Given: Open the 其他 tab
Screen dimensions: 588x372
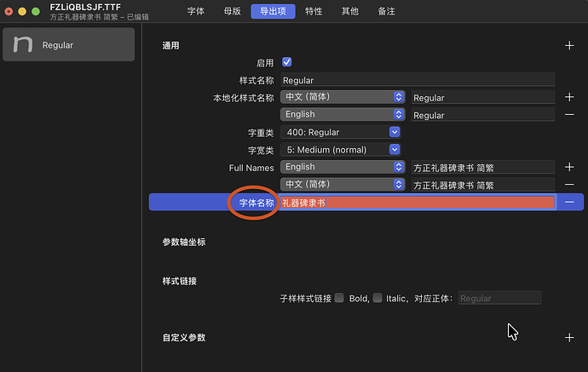Looking at the screenshot, I should (350, 11).
